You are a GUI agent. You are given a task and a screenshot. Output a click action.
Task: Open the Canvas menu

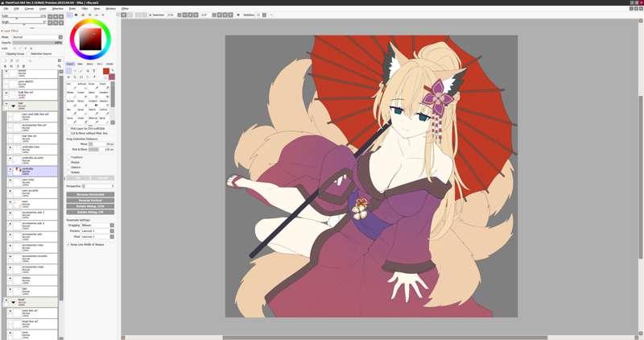coord(29,8)
